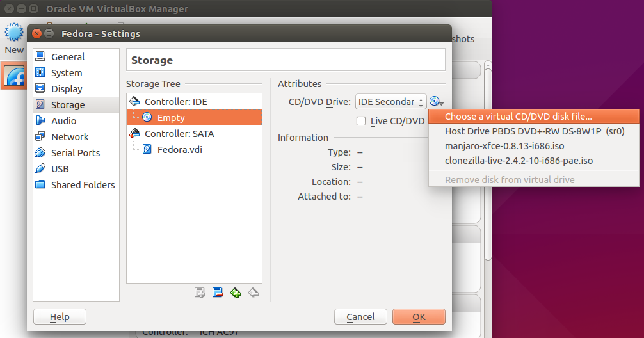The image size is (644, 338).
Task: Open the IDE Secondary drive dropdown
Action: [390, 101]
